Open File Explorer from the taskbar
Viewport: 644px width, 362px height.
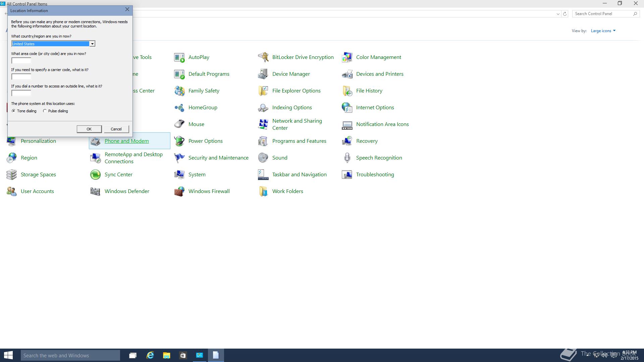tap(166, 355)
